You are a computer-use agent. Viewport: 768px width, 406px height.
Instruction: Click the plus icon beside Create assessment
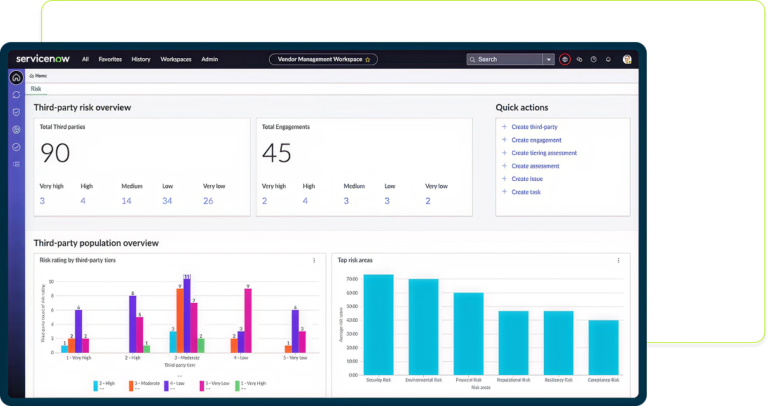tap(504, 166)
